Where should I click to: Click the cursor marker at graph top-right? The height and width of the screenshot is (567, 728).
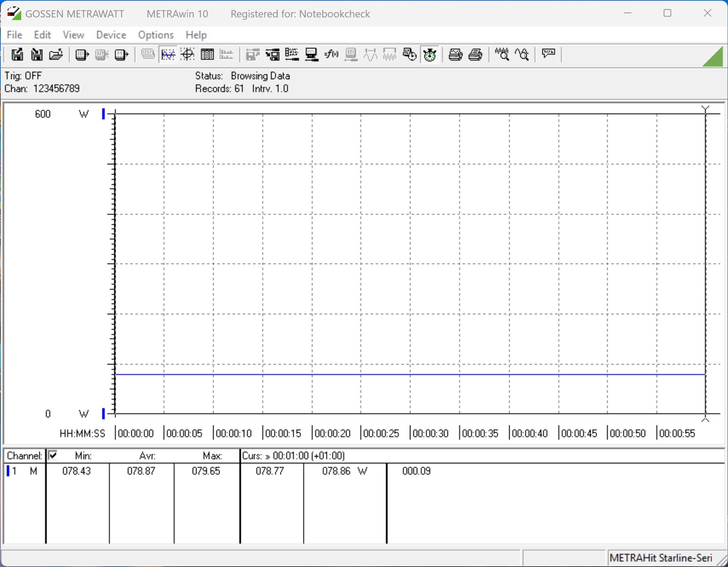pos(705,109)
